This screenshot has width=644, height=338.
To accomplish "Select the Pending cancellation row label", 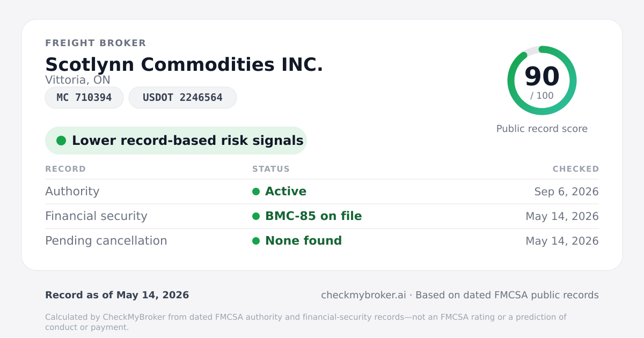I will pyautogui.click(x=106, y=241).
